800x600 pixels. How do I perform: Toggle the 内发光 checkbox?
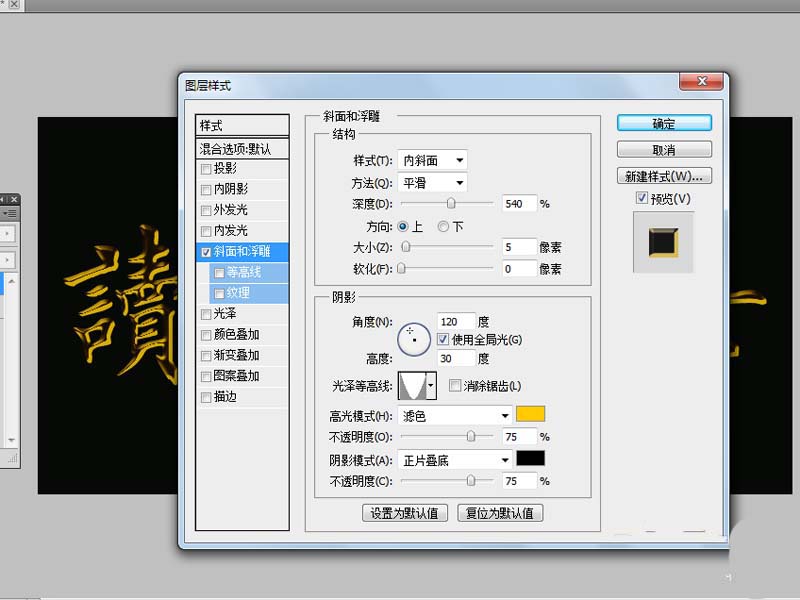pyautogui.click(x=206, y=231)
